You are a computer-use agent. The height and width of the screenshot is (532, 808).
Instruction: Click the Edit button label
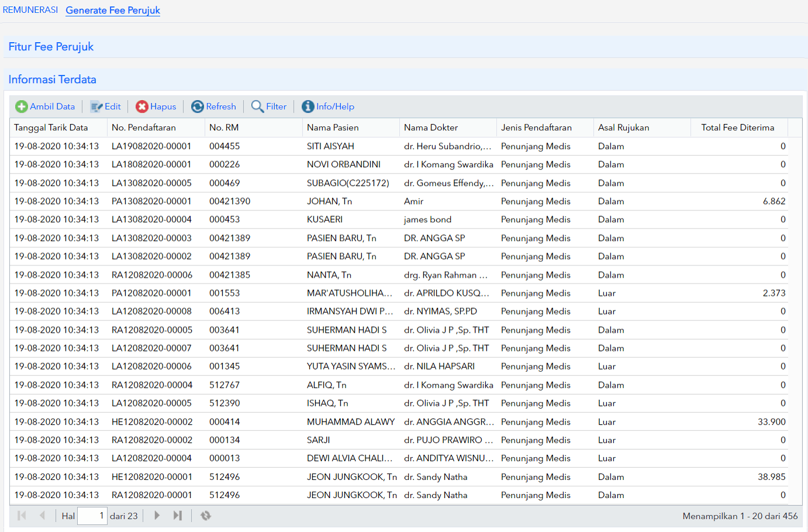[113, 106]
